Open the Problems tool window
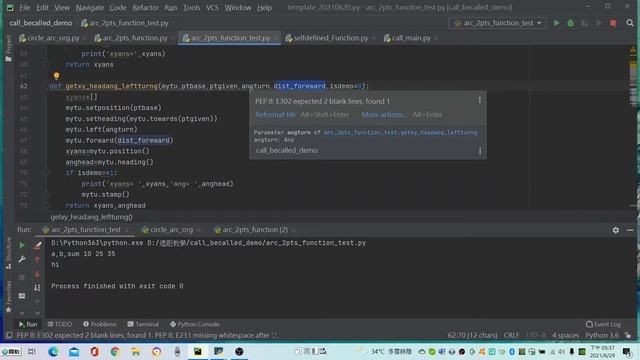The width and height of the screenshot is (640, 360). pos(100,324)
